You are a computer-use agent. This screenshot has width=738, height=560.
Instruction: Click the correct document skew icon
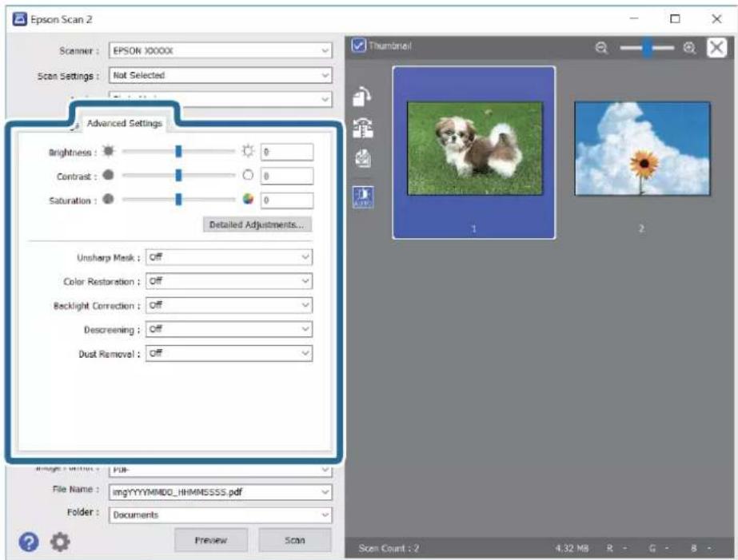[x=363, y=128]
